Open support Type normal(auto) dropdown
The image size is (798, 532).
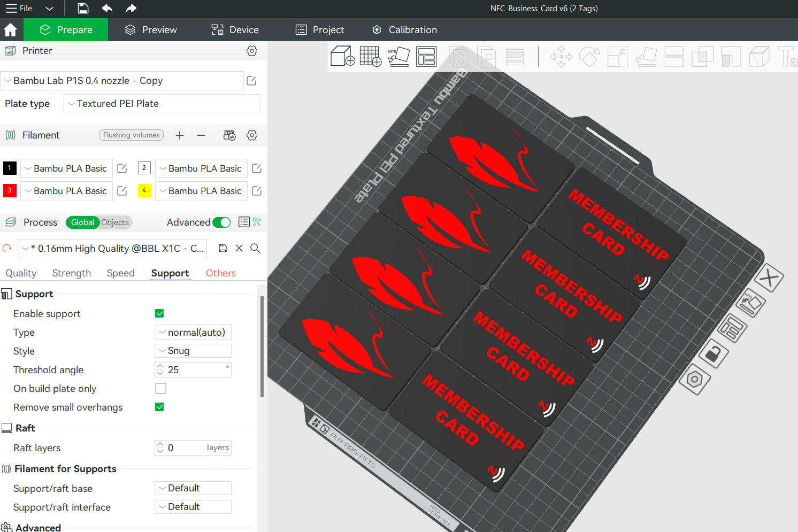point(193,333)
